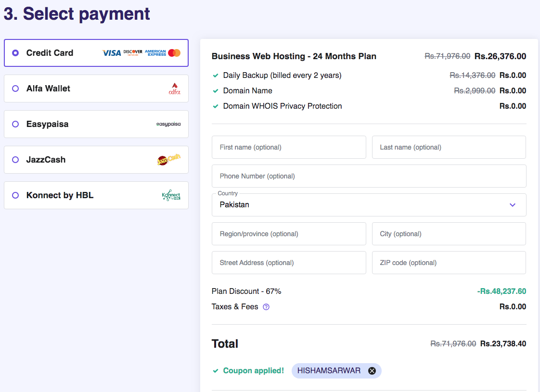Focus the Phone Number field
Screen dimensions: 540x392
369,176
